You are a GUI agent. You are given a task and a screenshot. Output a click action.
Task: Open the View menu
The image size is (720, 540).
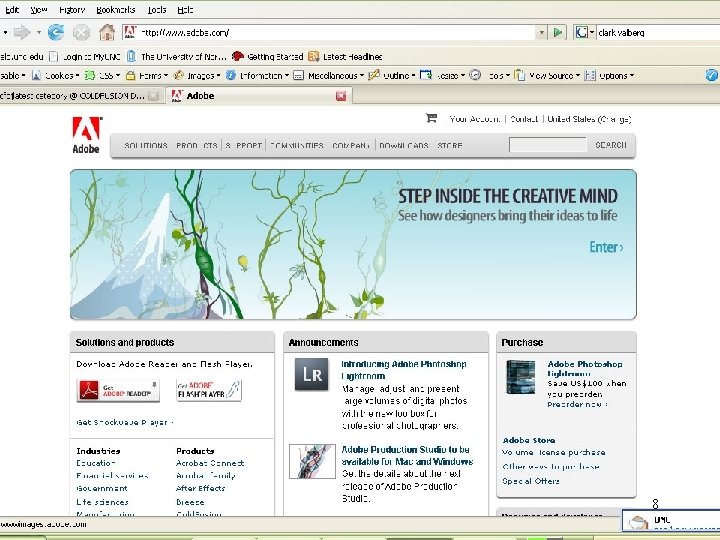coord(39,9)
